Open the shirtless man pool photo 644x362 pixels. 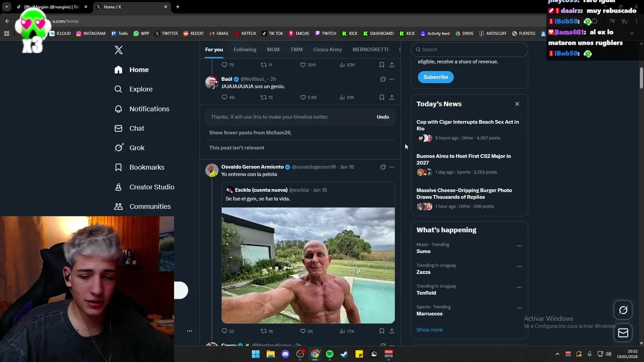point(308,265)
